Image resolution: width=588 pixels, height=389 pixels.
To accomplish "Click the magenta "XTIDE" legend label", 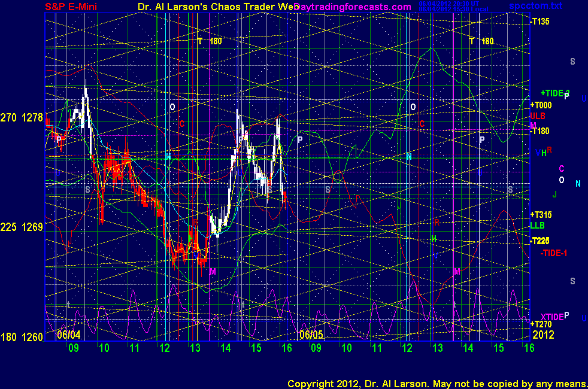I will coord(552,317).
